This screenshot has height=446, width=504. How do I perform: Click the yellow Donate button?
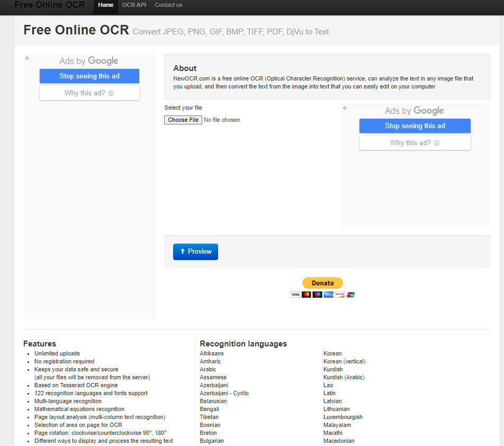(323, 283)
